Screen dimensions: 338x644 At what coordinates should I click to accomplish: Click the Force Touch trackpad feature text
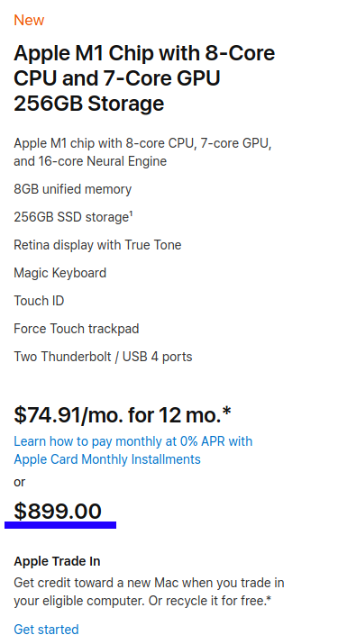pyautogui.click(x=77, y=329)
